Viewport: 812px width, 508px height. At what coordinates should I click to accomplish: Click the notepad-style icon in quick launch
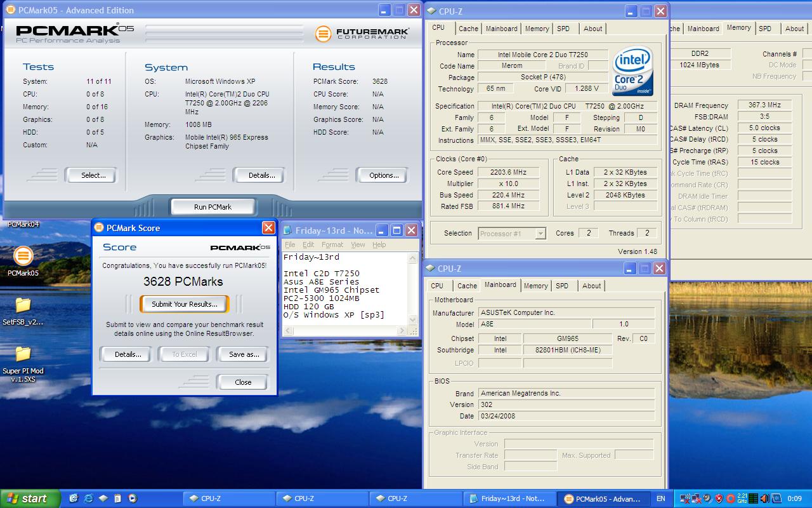click(x=117, y=498)
